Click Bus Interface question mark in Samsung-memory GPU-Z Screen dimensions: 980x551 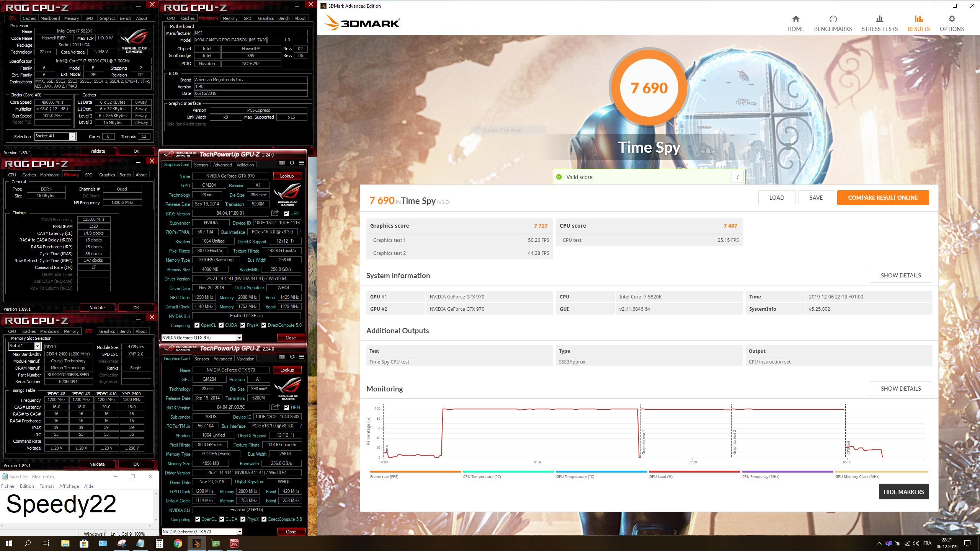click(300, 232)
